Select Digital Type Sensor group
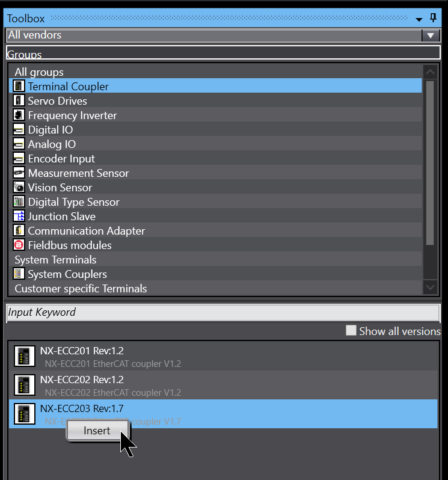 [215, 202]
